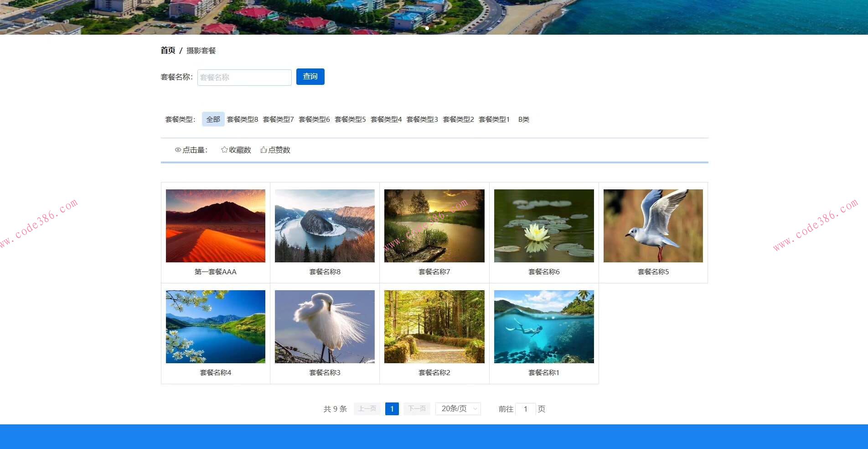Select 套餐类型2 filter option
868x449 pixels.
click(x=458, y=119)
